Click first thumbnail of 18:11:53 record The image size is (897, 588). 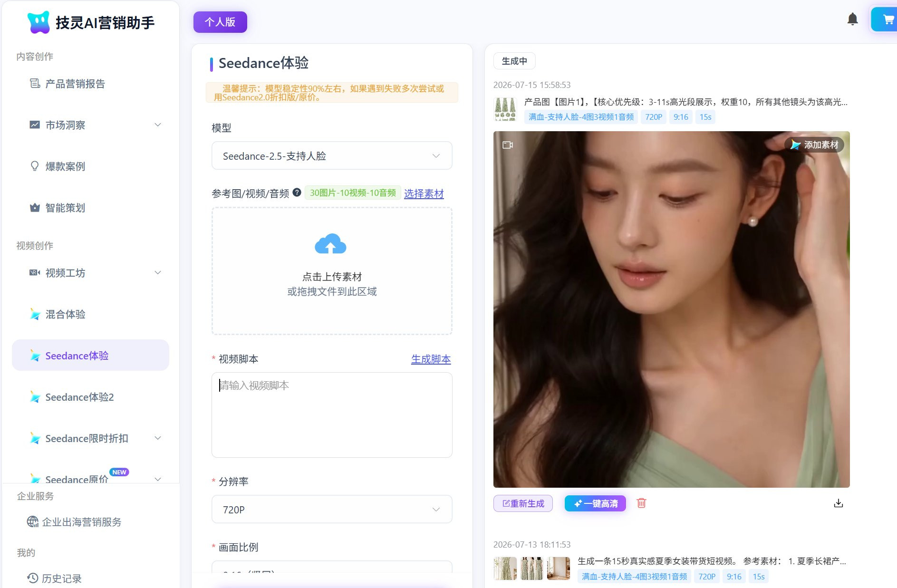(505, 569)
